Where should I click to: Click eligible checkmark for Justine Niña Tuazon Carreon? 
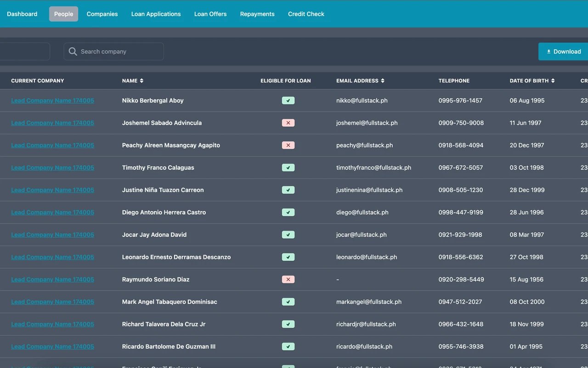pos(288,190)
